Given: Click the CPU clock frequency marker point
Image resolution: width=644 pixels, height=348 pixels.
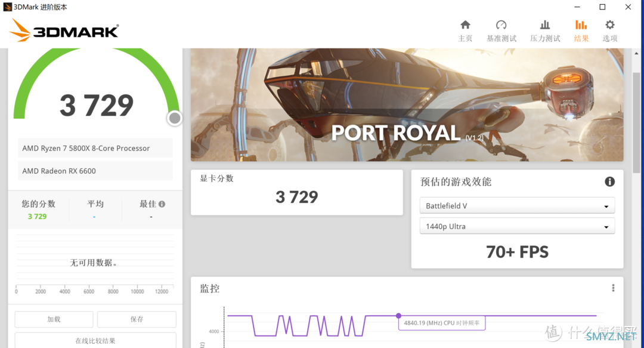Looking at the screenshot, I should [398, 316].
